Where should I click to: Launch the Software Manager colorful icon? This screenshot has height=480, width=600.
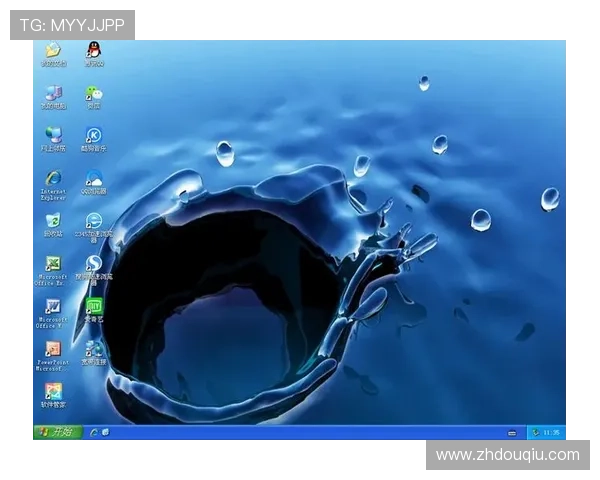(x=53, y=392)
